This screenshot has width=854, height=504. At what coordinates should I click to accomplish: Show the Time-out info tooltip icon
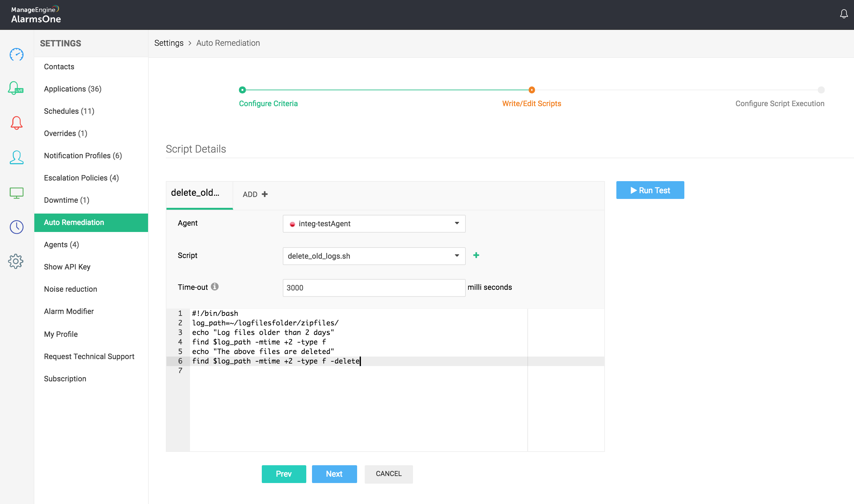(x=214, y=287)
